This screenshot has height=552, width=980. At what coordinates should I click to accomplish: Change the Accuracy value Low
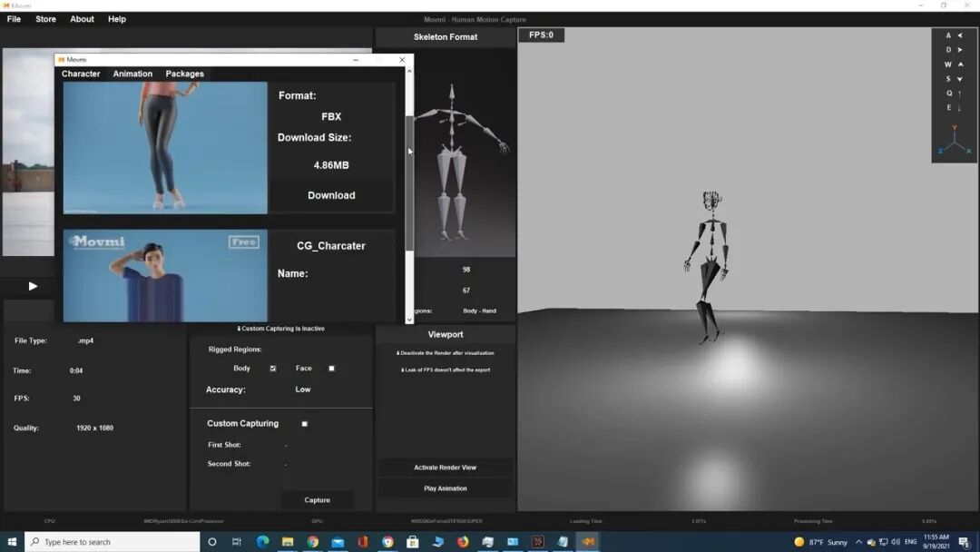point(302,389)
